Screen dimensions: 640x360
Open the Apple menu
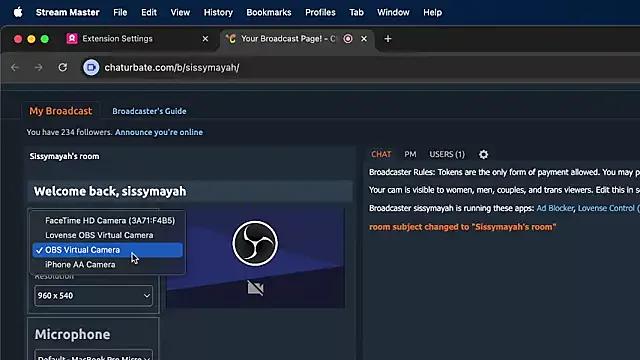tap(18, 12)
